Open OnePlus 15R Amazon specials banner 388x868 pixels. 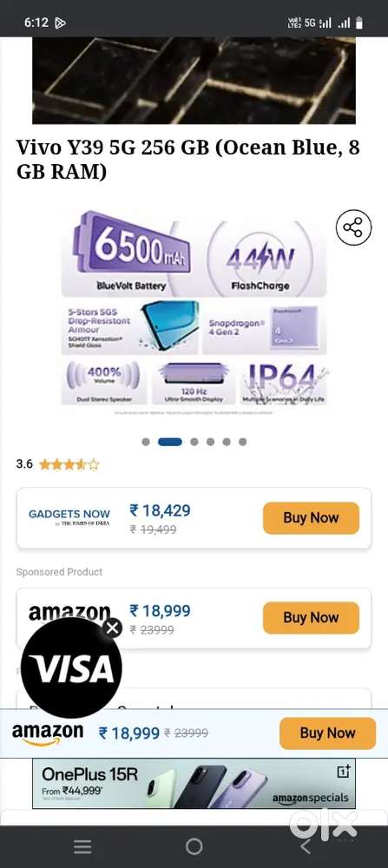tap(194, 783)
